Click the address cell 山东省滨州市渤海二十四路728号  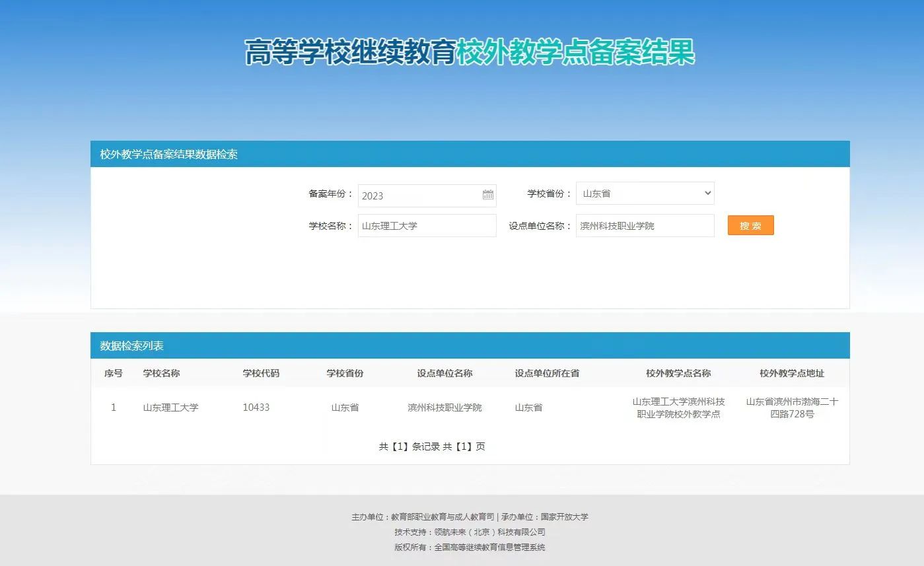pos(792,407)
